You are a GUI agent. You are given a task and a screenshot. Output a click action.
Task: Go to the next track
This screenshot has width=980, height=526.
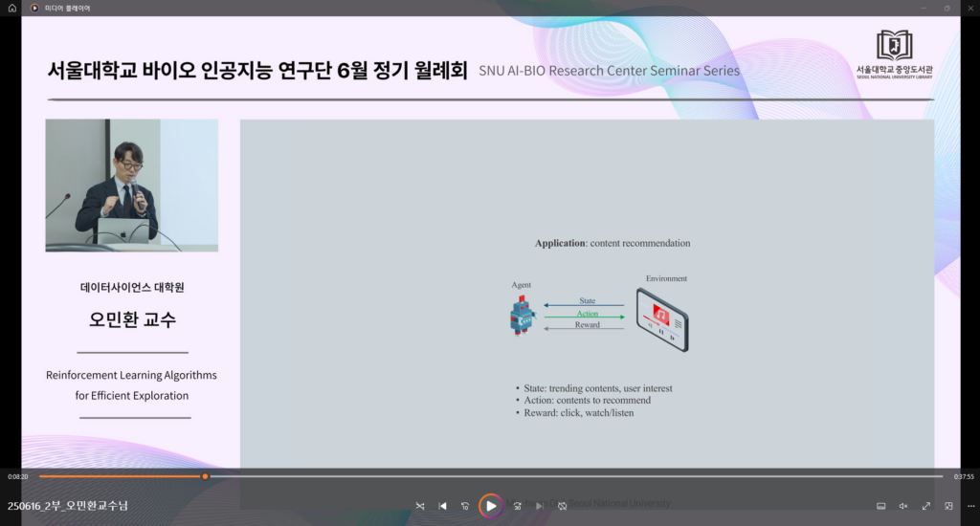(540, 506)
